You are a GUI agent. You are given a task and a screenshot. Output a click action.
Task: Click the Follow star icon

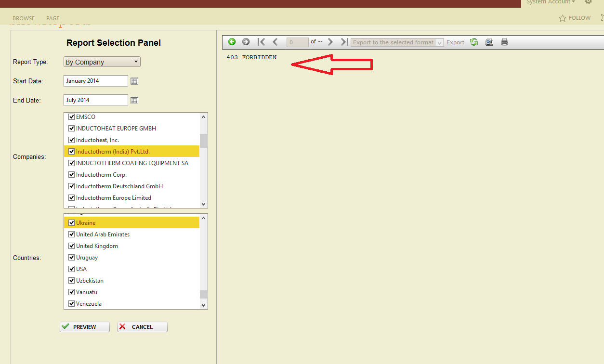(x=562, y=18)
